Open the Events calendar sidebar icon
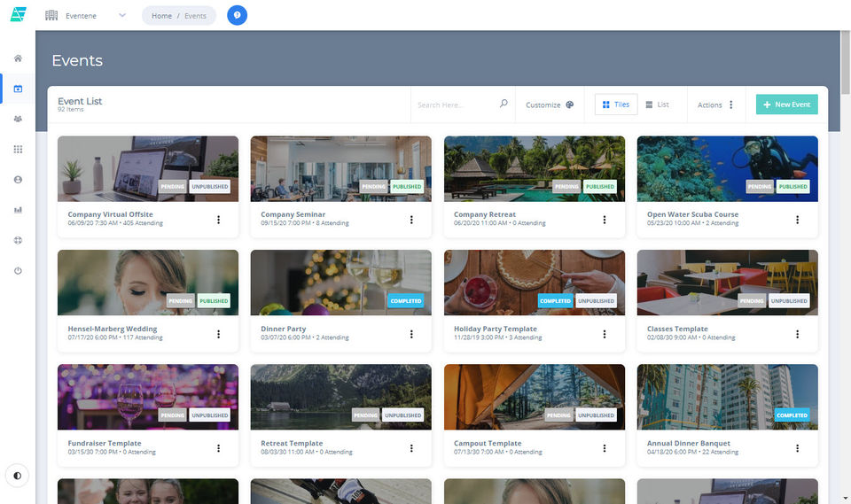The image size is (851, 504). tap(18, 89)
